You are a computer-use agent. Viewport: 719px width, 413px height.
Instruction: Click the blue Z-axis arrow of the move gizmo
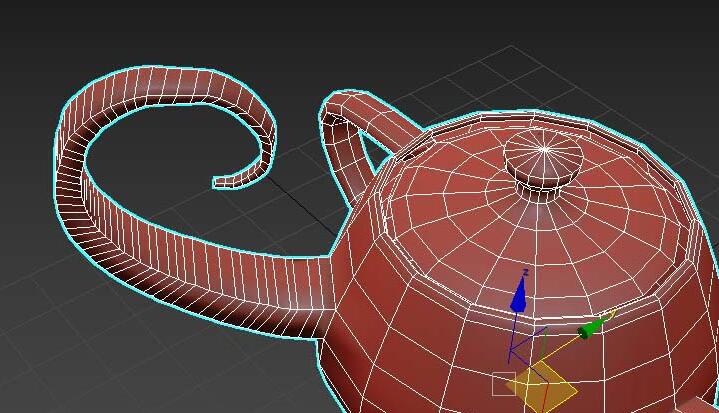click(519, 296)
